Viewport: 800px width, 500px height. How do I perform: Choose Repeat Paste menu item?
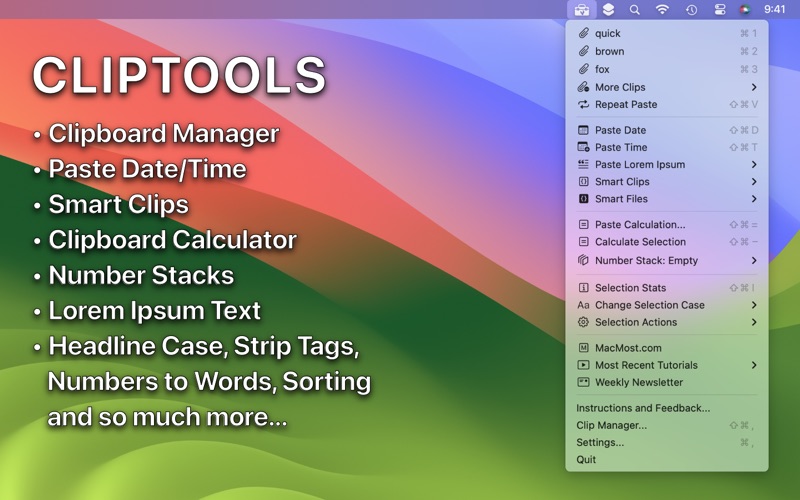click(667, 105)
